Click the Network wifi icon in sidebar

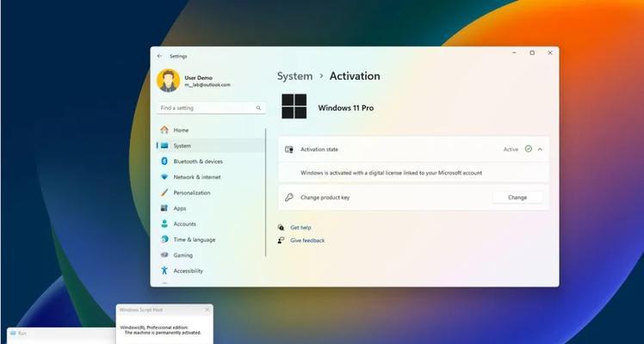tap(164, 176)
